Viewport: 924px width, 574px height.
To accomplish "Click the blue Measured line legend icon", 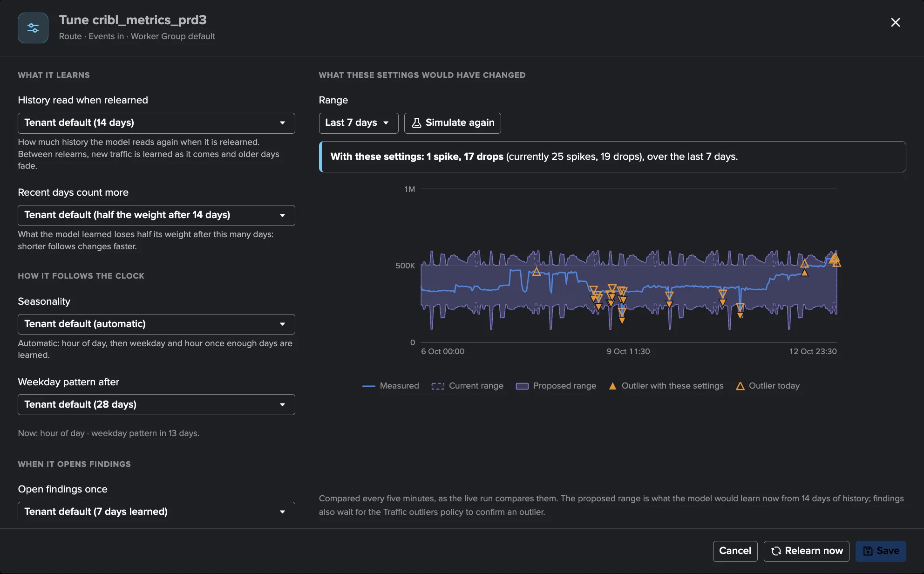I will [369, 386].
